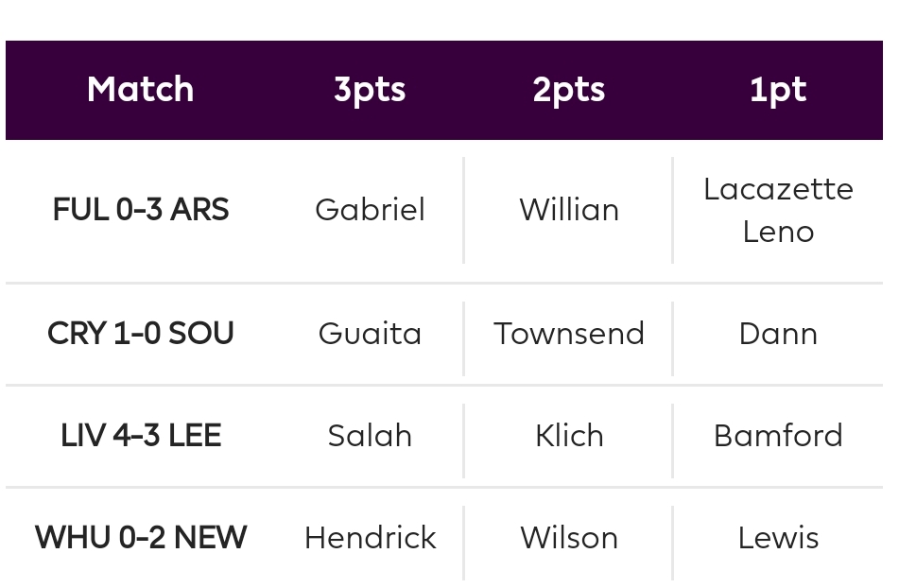Click player name Townsend
The width and height of the screenshot is (899, 588).
569,334
